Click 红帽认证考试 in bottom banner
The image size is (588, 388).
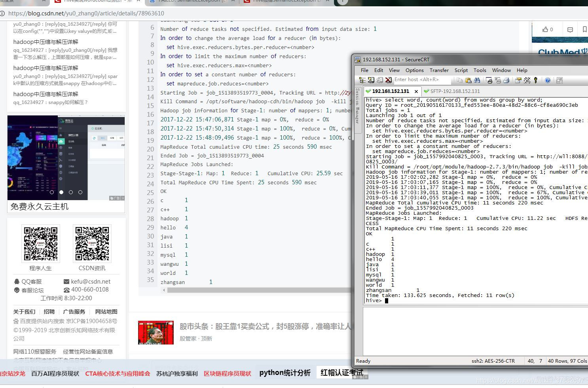point(342,373)
